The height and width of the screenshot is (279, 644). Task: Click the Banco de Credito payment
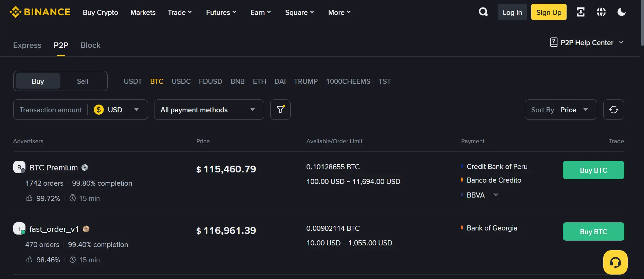(494, 180)
